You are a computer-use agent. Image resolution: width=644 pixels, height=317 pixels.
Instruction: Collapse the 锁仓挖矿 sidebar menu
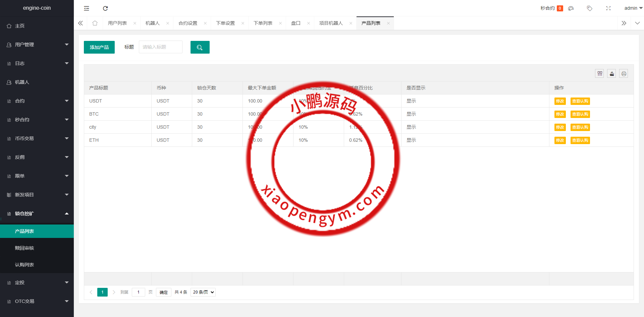click(x=37, y=213)
